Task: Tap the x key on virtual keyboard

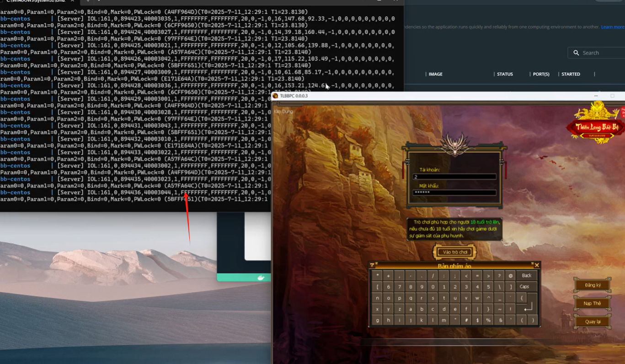Action: (377, 309)
